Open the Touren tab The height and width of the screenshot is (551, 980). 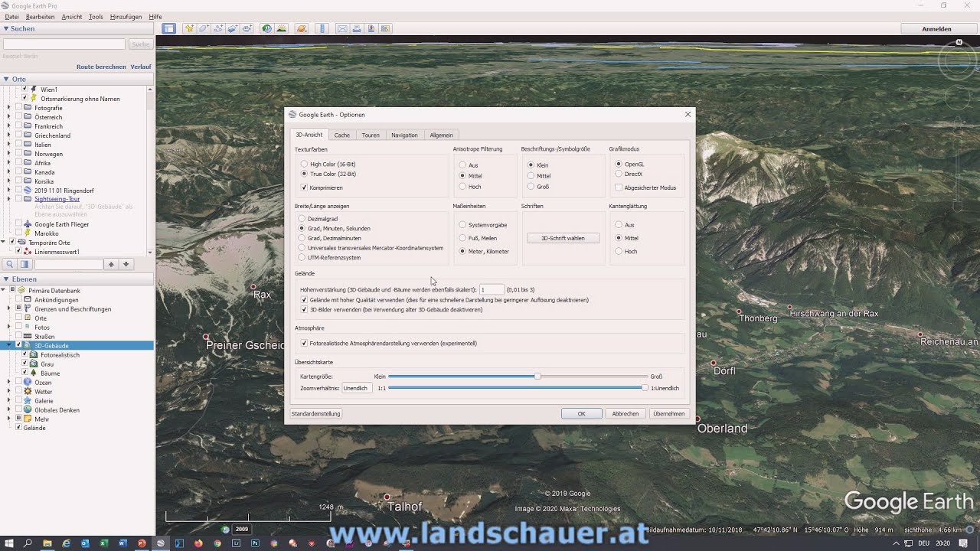tap(371, 135)
